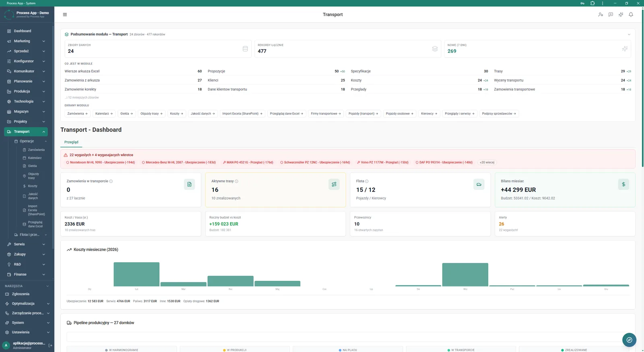Select the Przegląd tab

[x=71, y=142]
